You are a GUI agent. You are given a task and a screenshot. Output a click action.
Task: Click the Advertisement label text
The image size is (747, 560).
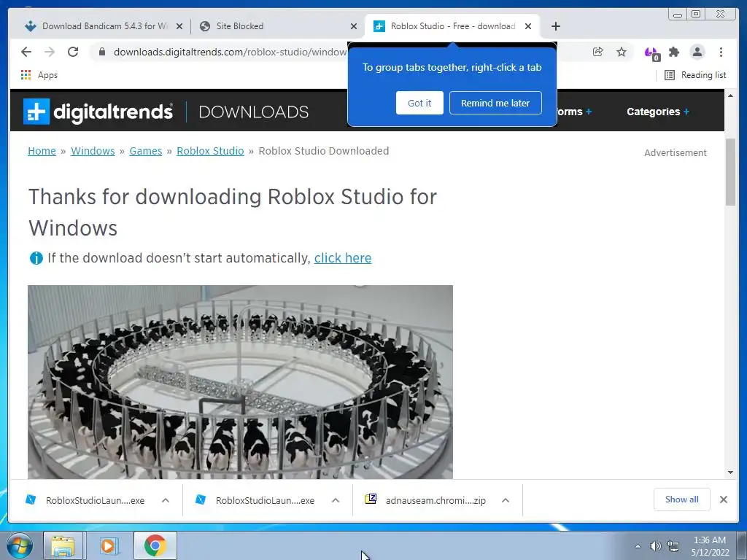click(675, 153)
